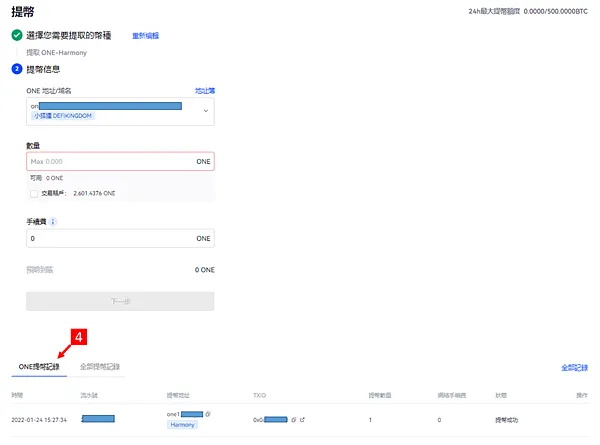This screenshot has width=600, height=445.
Task: Click the 提取 ONE-Harmony text
Action: 57,52
